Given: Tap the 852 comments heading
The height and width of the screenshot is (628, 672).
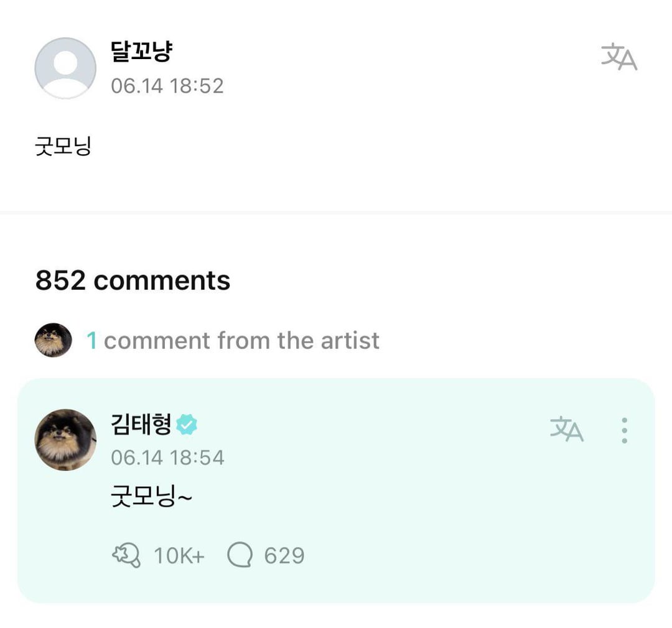Looking at the screenshot, I should (x=133, y=280).
